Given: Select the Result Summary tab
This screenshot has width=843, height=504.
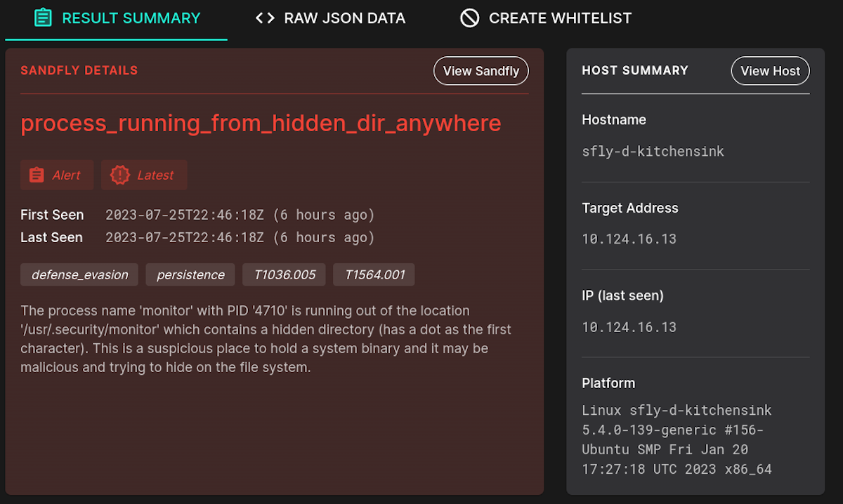Looking at the screenshot, I should 116,18.
